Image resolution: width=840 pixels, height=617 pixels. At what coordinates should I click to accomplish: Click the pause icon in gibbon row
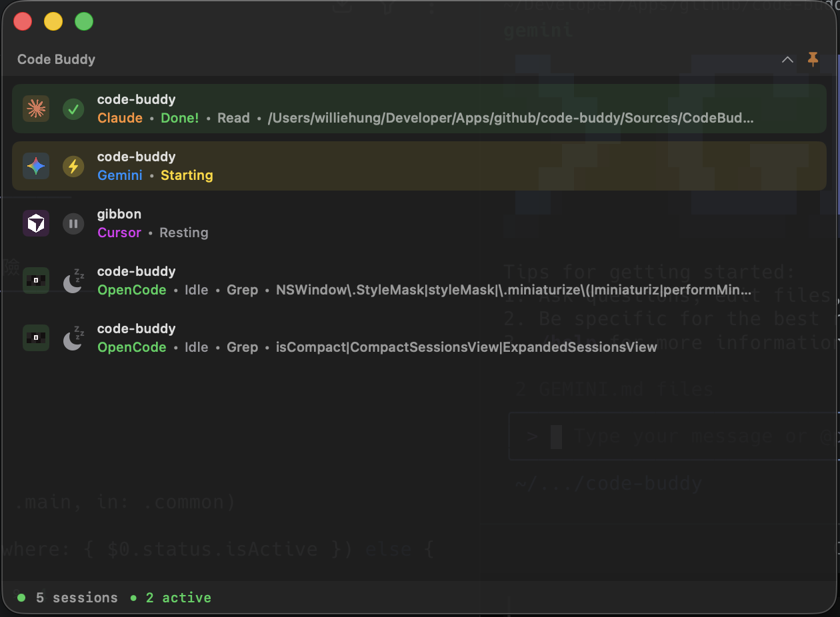coord(73,223)
